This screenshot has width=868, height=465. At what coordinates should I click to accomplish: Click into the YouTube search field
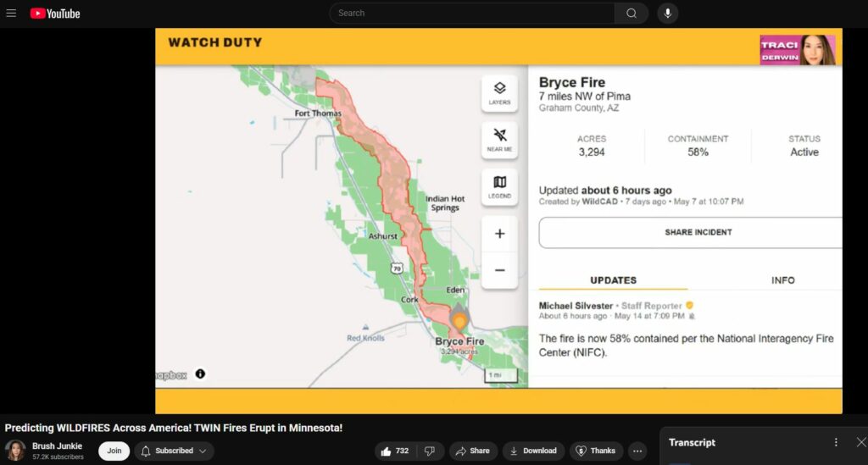(473, 14)
